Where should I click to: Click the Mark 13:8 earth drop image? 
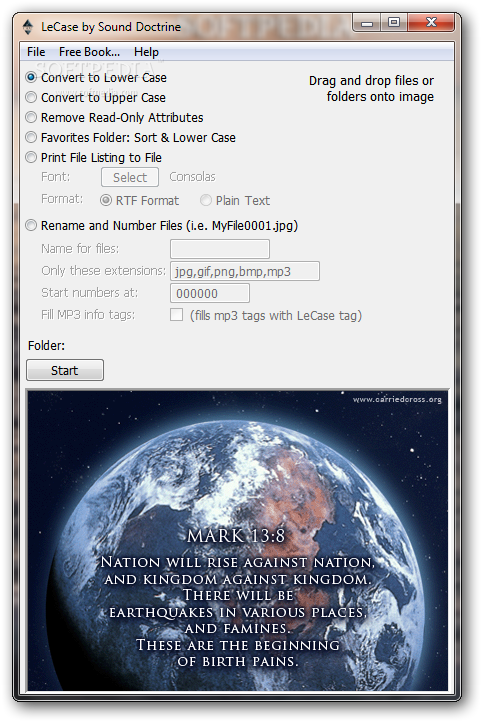[x=238, y=541]
